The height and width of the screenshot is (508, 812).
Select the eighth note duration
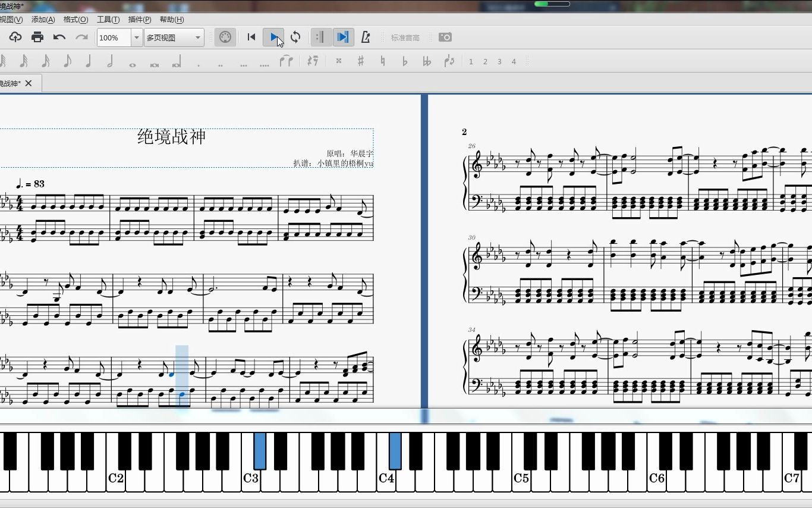click(x=67, y=61)
